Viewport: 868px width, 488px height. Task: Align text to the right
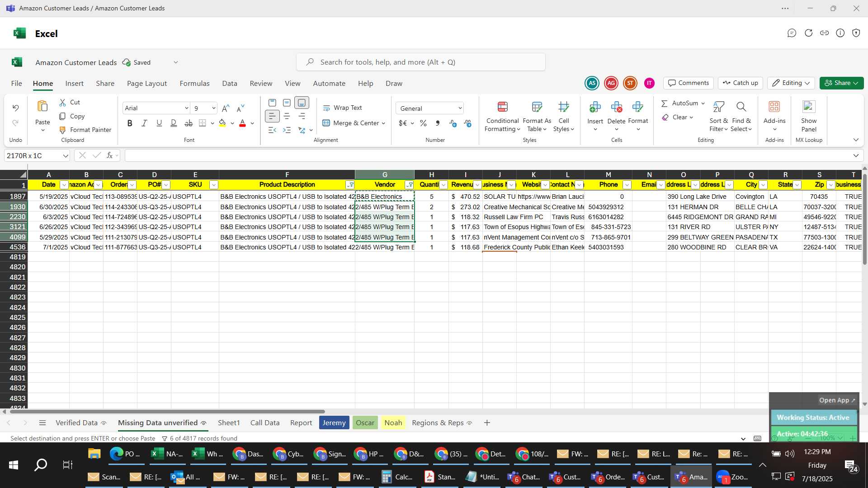coord(302,116)
